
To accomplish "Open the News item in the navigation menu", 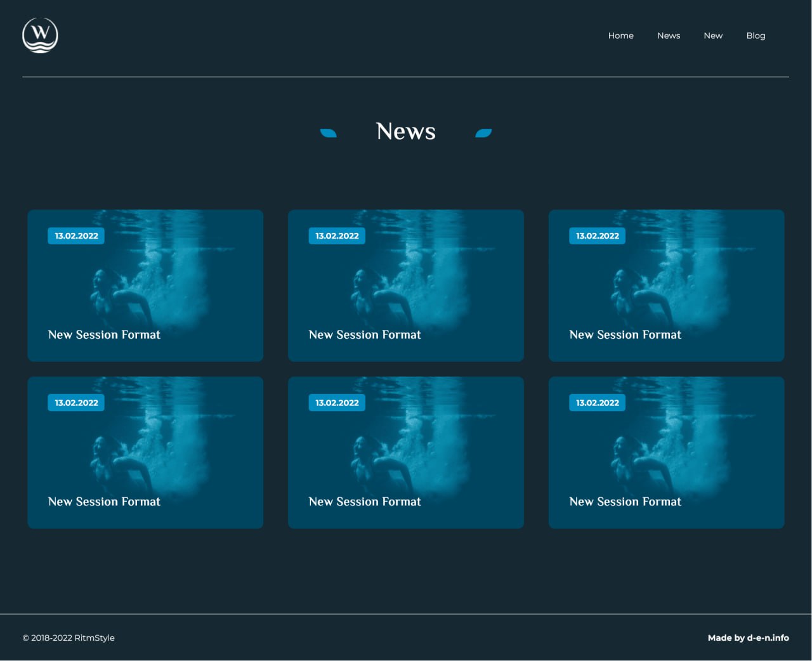I will (669, 36).
